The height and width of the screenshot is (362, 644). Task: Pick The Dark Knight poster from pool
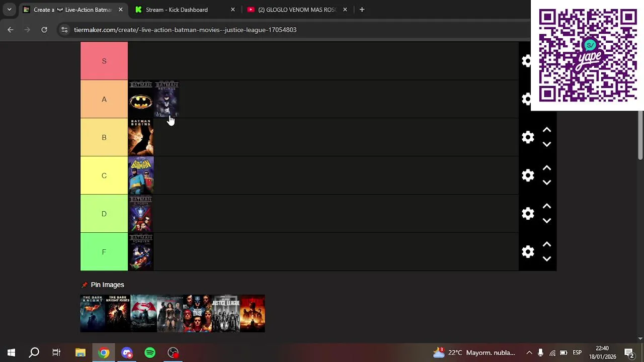click(x=93, y=313)
